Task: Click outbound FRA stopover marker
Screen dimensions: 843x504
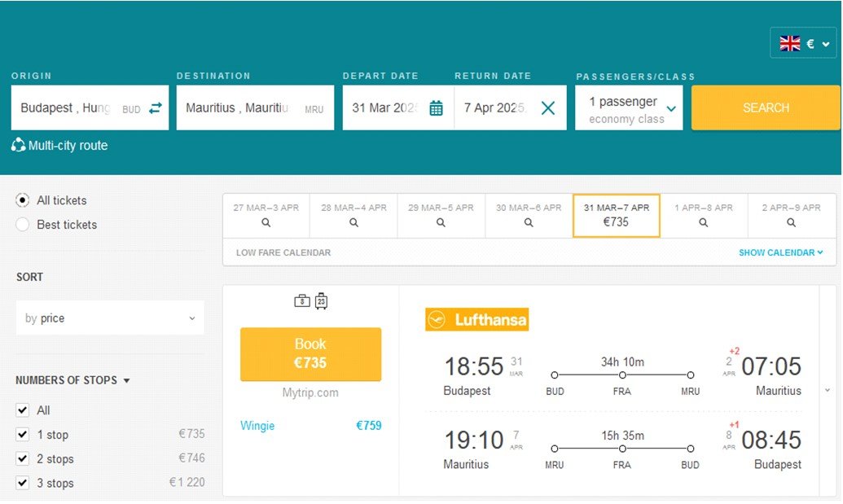Action: [x=622, y=375]
